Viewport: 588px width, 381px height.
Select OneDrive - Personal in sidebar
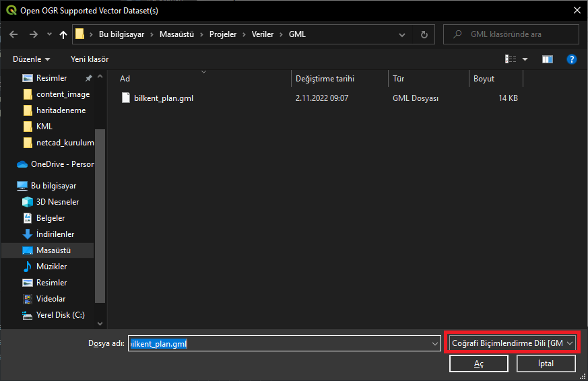tap(62, 164)
